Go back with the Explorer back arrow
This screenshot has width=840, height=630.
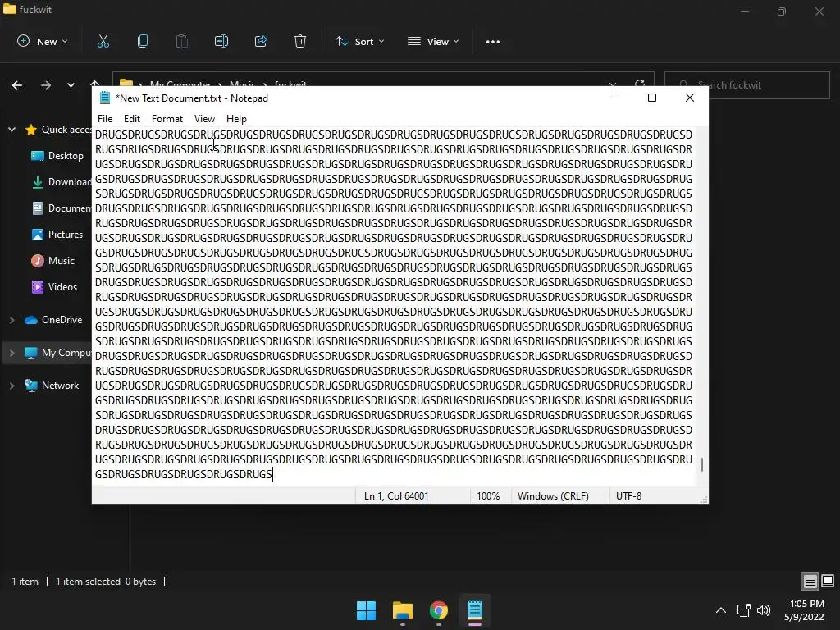pos(17,85)
